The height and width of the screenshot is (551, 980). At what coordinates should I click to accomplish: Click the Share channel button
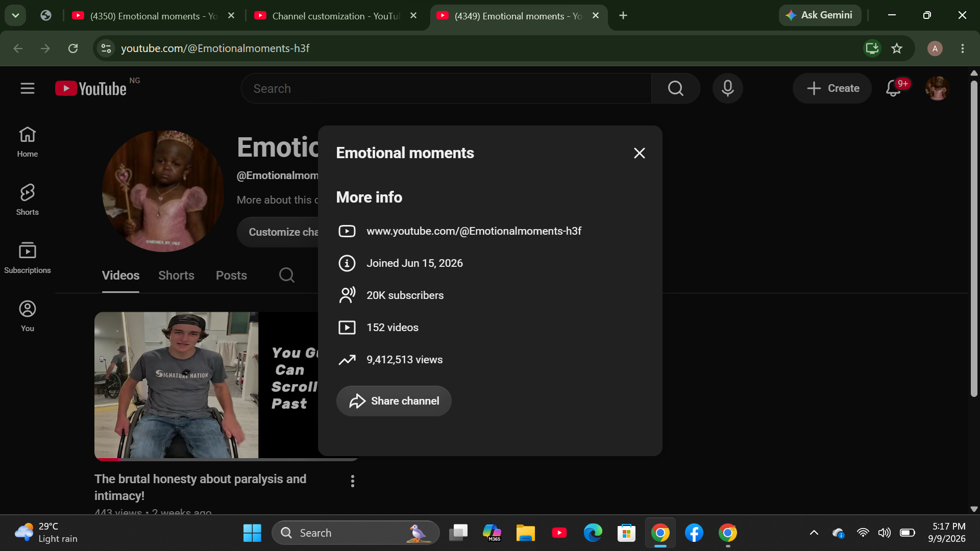click(x=394, y=401)
